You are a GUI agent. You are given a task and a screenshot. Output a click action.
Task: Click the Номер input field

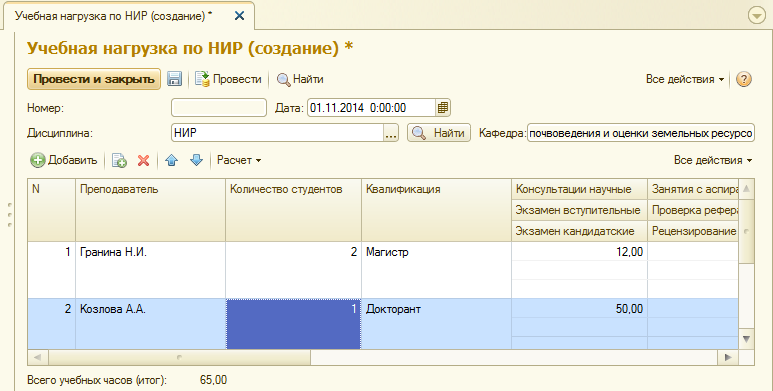(x=219, y=107)
